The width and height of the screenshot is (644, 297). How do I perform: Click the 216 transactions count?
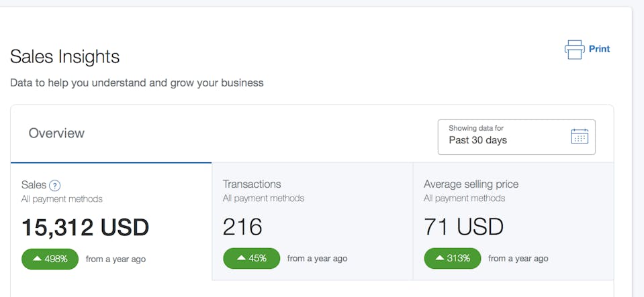pos(242,227)
